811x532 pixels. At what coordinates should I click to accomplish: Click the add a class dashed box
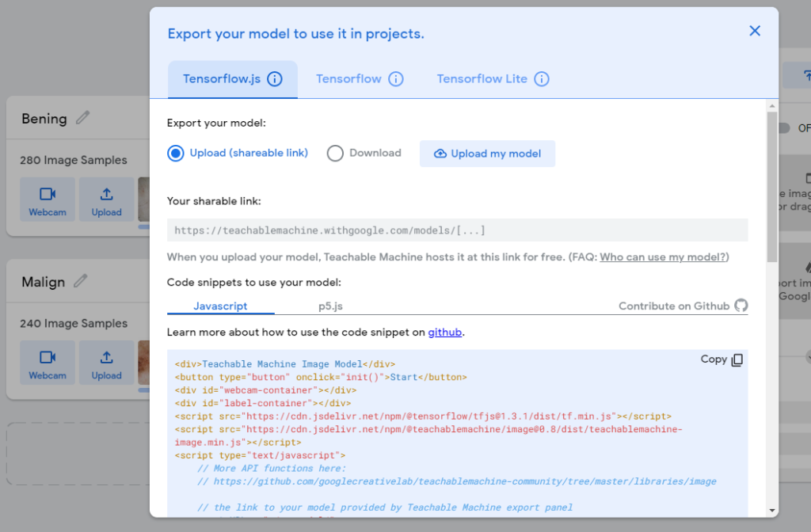pyautogui.click(x=78, y=454)
